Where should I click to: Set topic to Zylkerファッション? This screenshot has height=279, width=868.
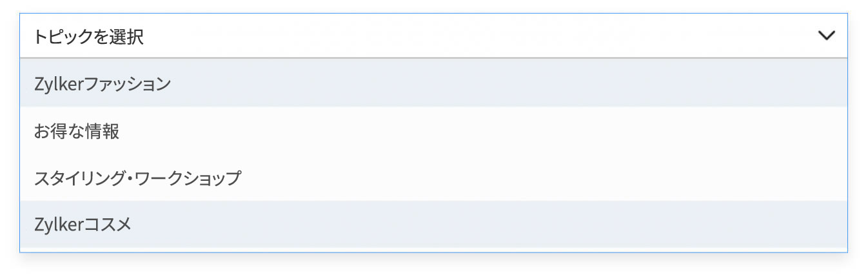click(x=103, y=83)
